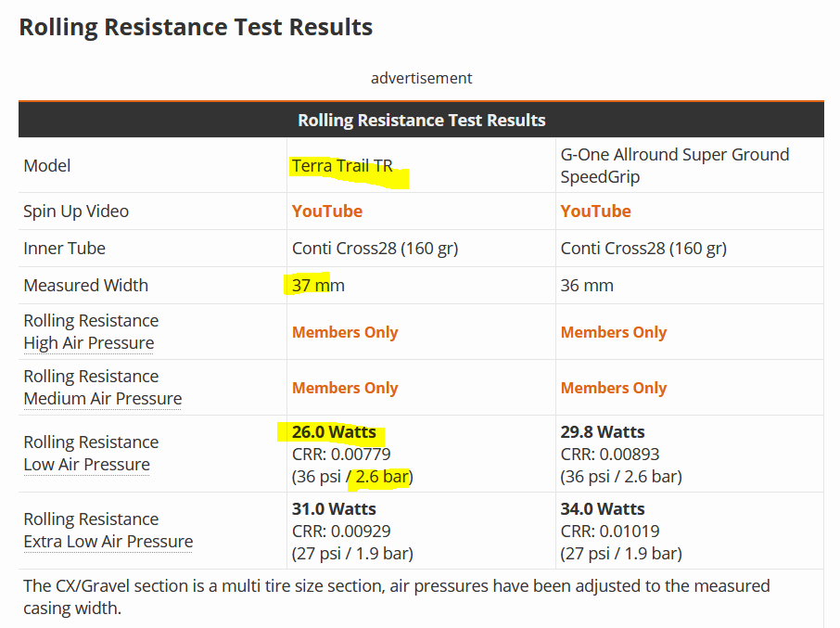This screenshot has width=840, height=628.
Task: Open G-One Allround YouTube spin up video
Action: [596, 211]
